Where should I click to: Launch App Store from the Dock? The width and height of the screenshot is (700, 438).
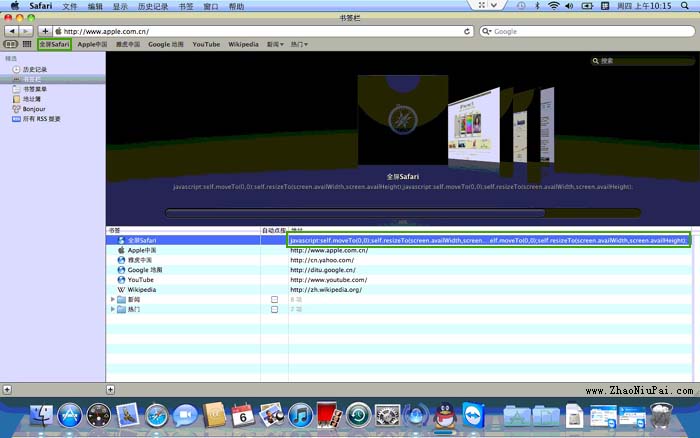(x=70, y=415)
